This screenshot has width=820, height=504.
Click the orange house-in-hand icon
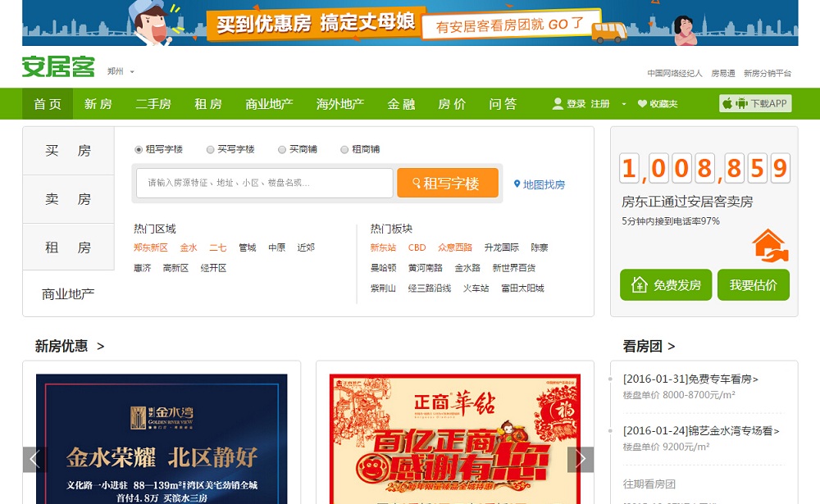[x=770, y=245]
